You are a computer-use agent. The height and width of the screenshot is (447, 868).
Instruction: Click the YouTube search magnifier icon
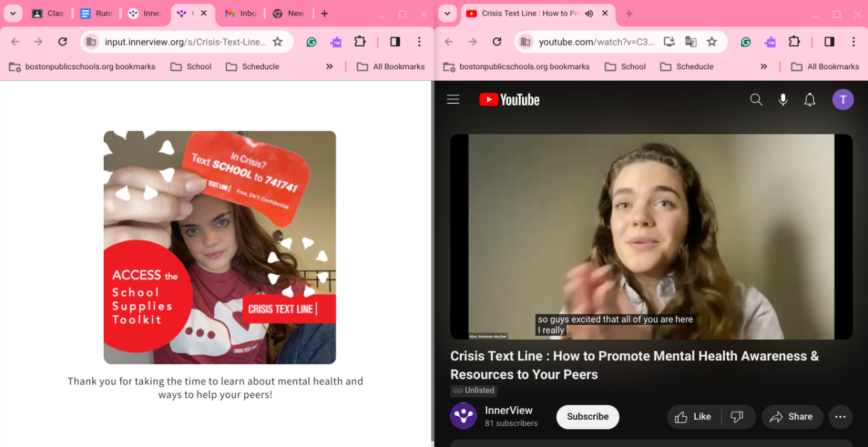tap(756, 100)
